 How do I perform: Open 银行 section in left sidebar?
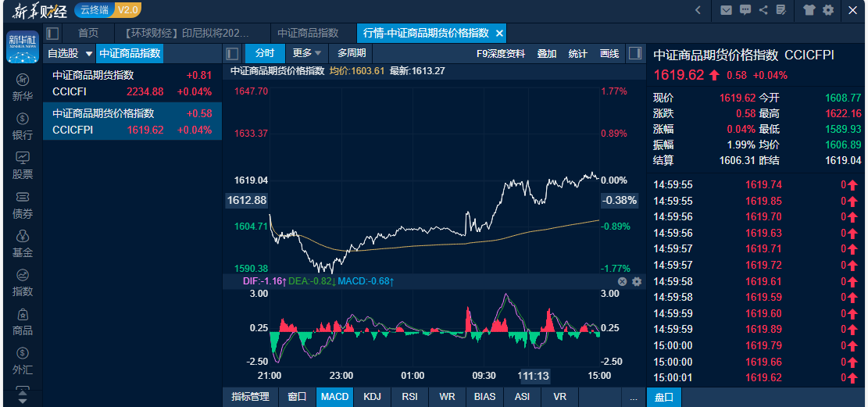pyautogui.click(x=23, y=127)
